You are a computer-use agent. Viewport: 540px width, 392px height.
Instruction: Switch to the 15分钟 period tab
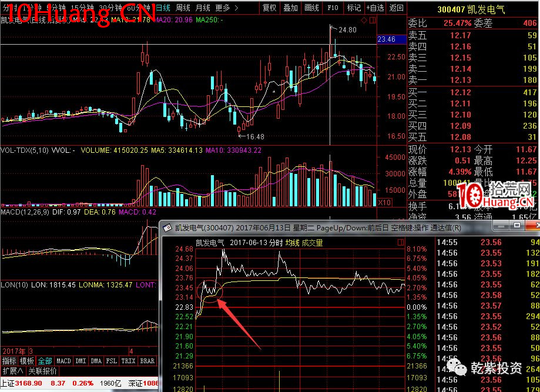82,7
